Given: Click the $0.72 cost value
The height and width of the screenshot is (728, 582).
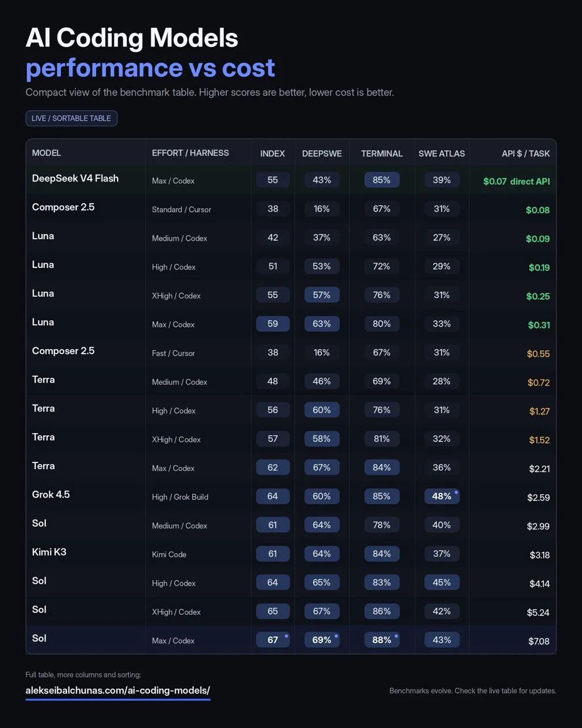Looking at the screenshot, I should pyautogui.click(x=538, y=382).
